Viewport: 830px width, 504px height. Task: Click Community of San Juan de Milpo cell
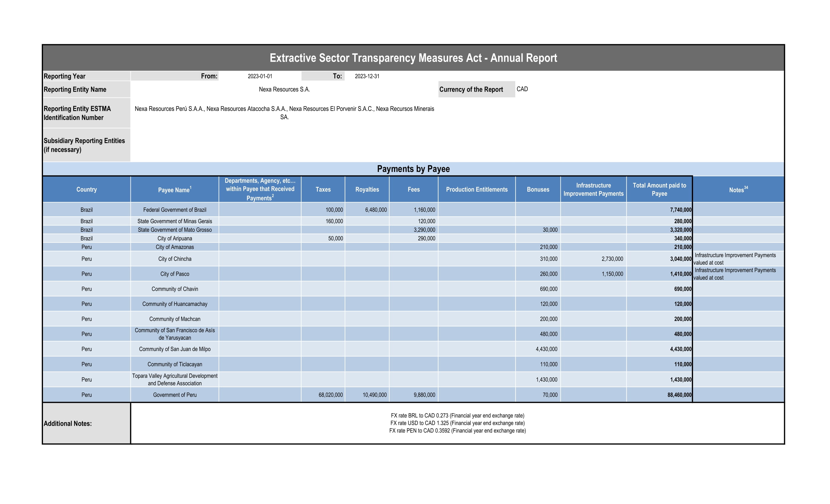click(175, 349)
